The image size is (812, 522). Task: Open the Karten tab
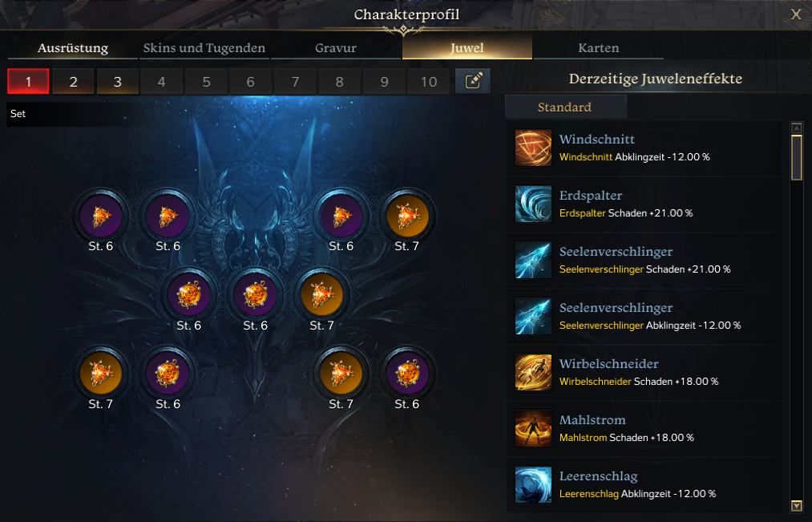pyautogui.click(x=598, y=47)
